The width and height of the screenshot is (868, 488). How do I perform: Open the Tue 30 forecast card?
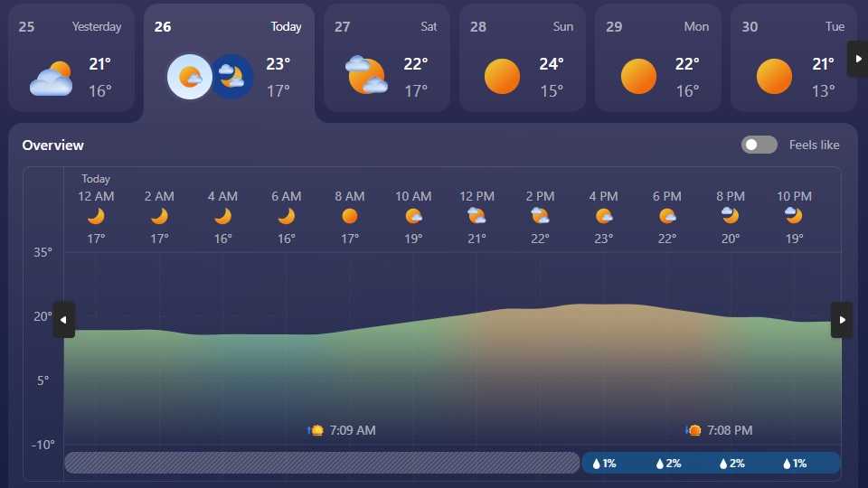click(794, 59)
